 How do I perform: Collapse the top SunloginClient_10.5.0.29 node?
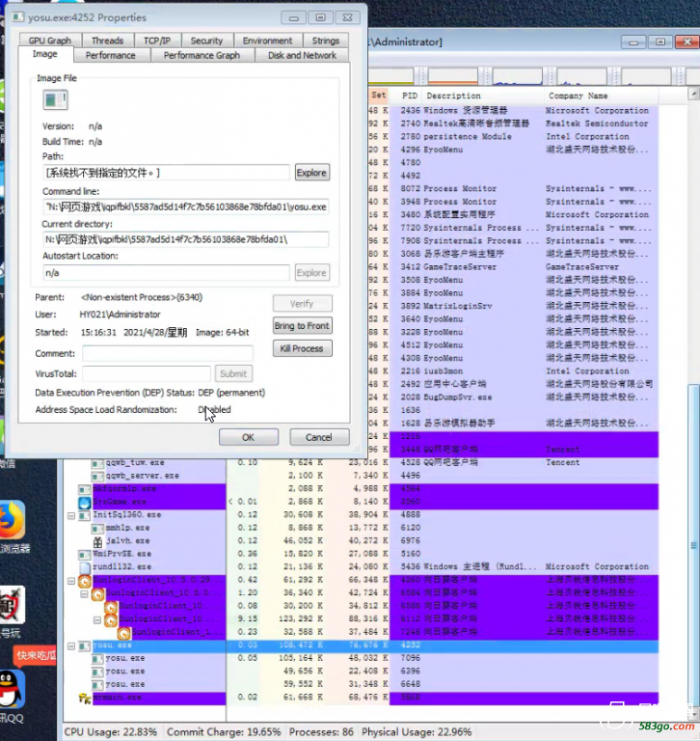pos(71,580)
